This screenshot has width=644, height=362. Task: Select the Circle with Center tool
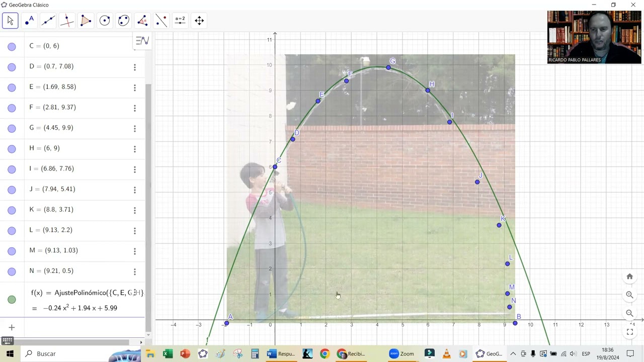coord(105,21)
